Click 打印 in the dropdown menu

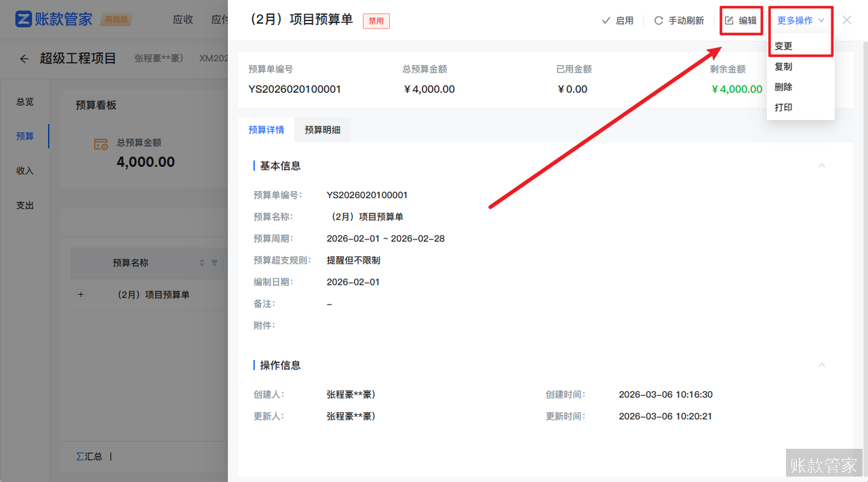[x=782, y=106]
